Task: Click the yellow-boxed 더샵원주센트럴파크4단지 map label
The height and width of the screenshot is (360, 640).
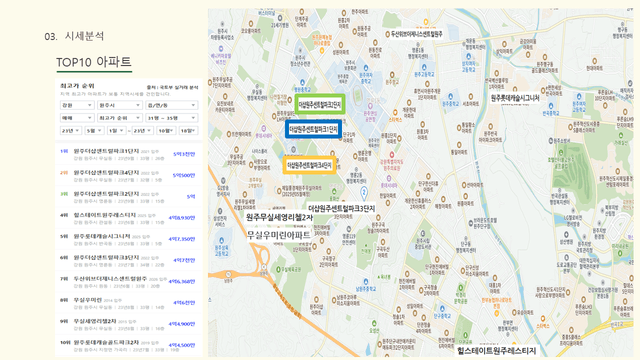Action: coord(309,165)
